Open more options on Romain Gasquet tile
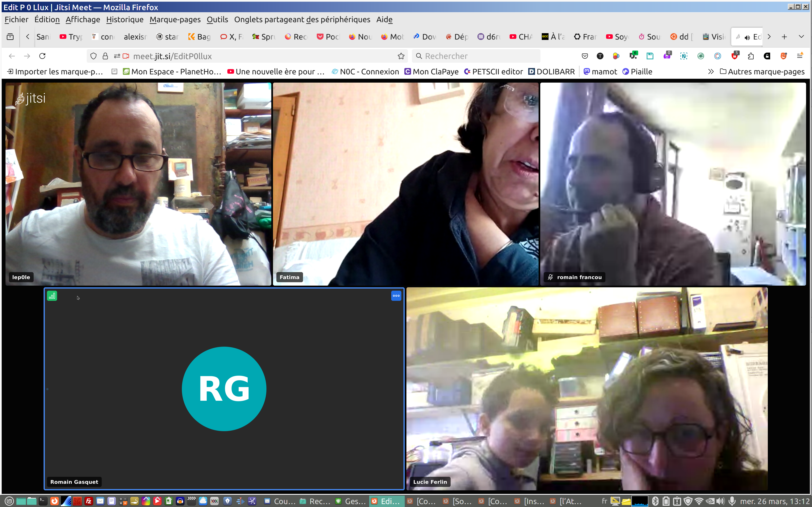The width and height of the screenshot is (812, 507). (x=396, y=296)
